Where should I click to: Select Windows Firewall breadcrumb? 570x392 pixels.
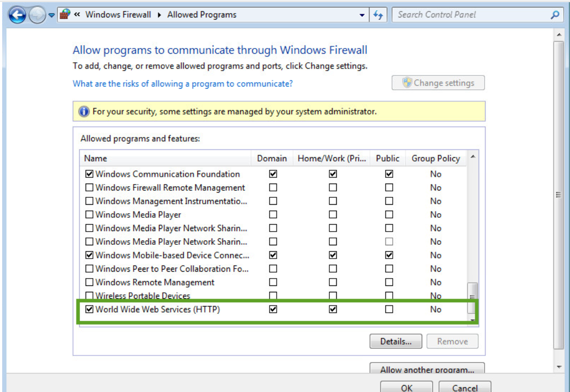118,15
